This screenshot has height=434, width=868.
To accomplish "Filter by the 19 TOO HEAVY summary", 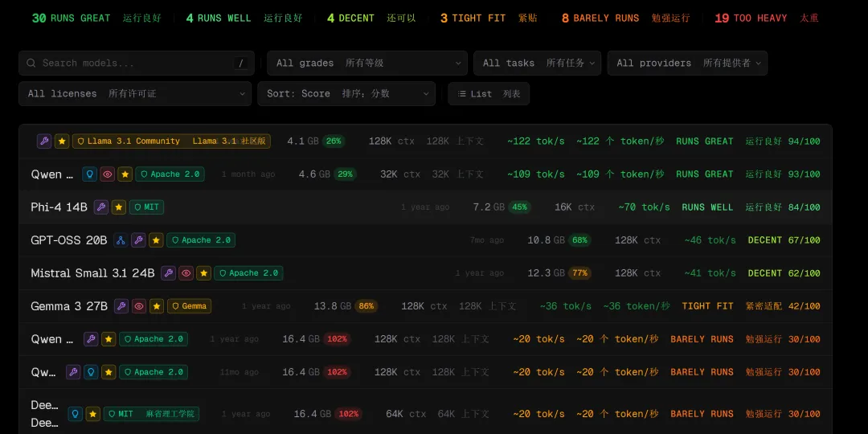I will [767, 18].
